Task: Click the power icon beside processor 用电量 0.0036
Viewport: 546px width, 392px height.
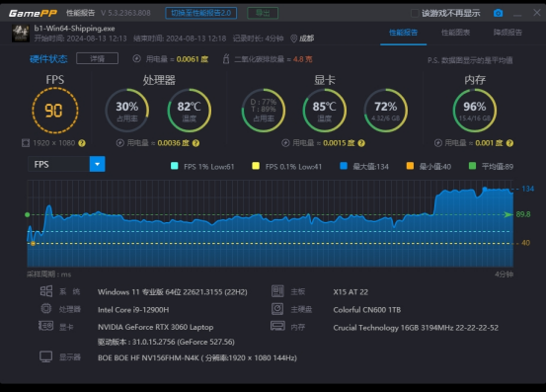Action: [x=120, y=143]
